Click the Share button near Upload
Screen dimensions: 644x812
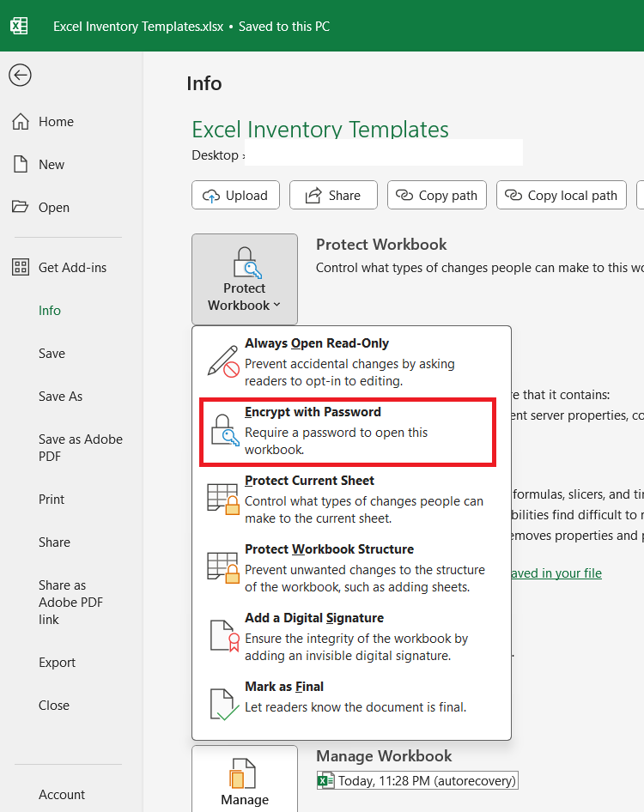[x=334, y=195]
